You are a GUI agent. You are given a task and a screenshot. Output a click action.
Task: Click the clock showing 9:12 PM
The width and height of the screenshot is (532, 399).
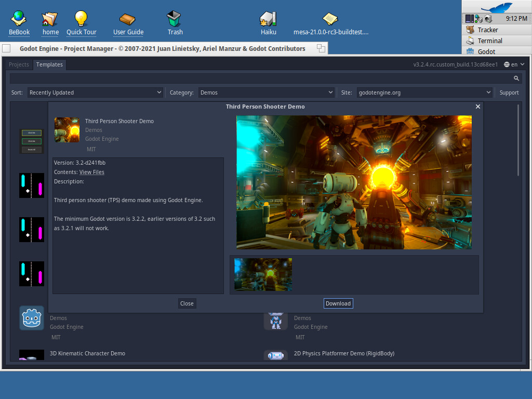click(x=516, y=18)
